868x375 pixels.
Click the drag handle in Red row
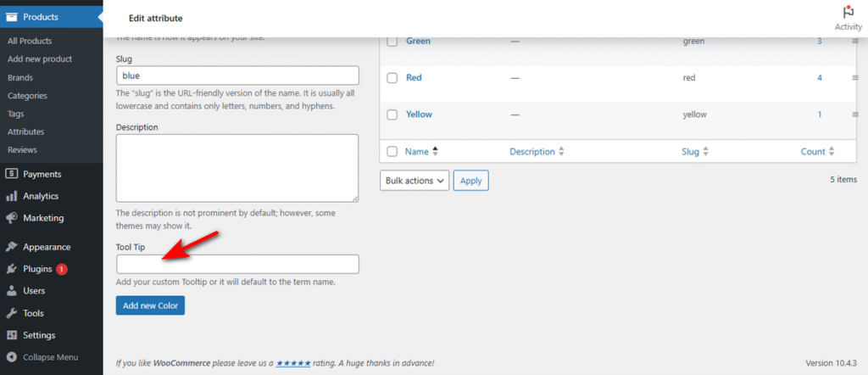855,77
